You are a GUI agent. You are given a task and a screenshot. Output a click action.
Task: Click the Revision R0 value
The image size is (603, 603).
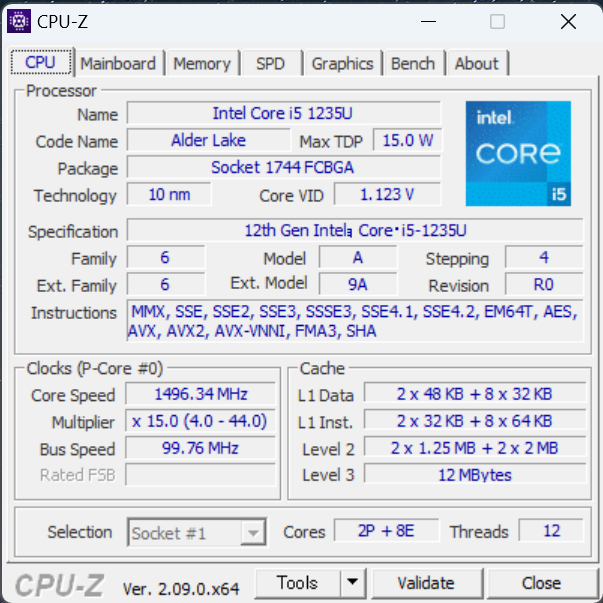point(544,284)
